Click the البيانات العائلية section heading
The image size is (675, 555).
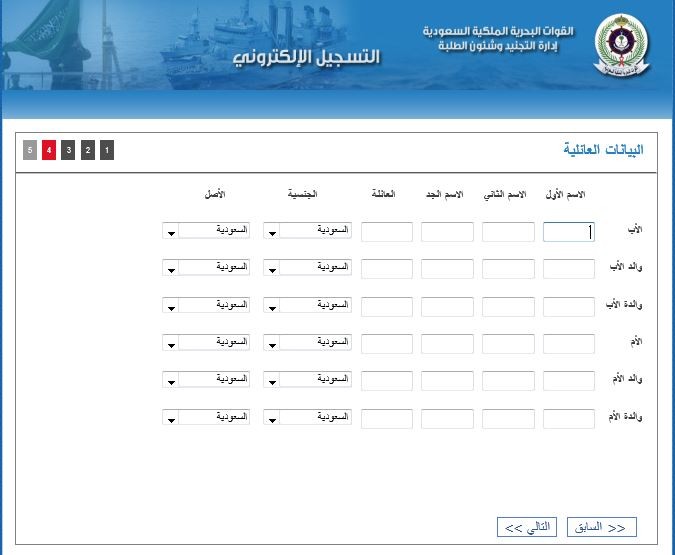604,149
